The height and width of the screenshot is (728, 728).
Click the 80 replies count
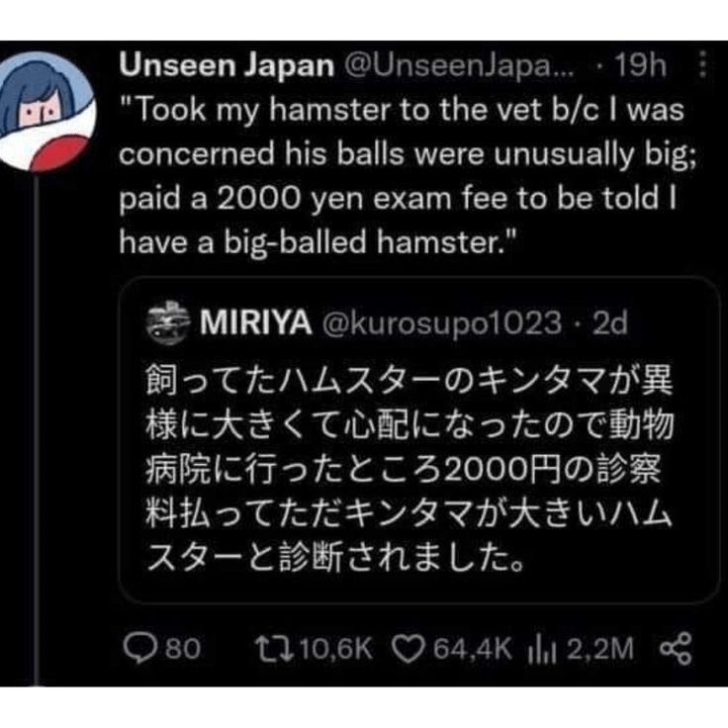(x=181, y=648)
